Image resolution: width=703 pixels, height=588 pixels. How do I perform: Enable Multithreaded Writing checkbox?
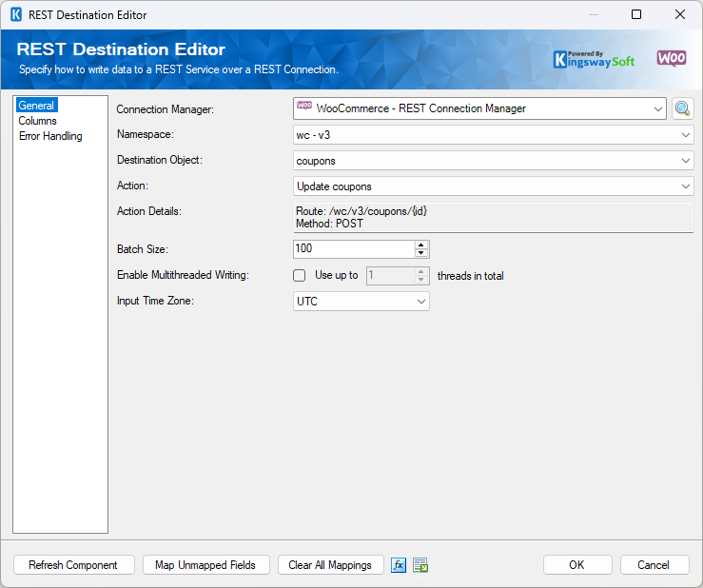[299, 275]
